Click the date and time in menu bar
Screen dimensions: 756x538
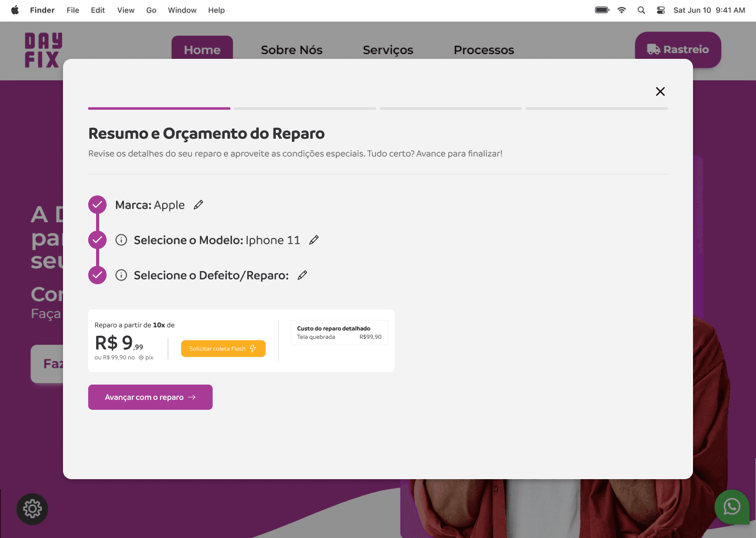pyautogui.click(x=709, y=10)
